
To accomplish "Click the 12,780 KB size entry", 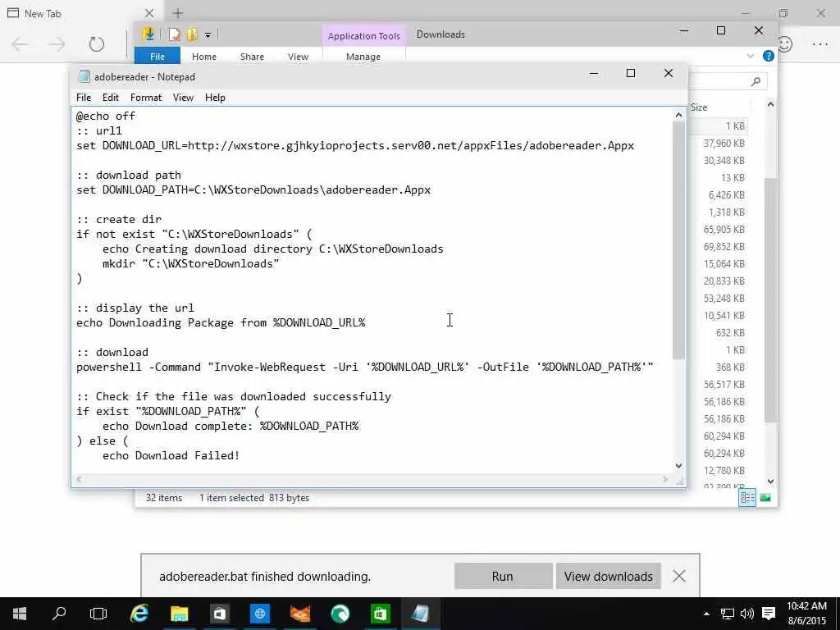I will tap(724, 470).
